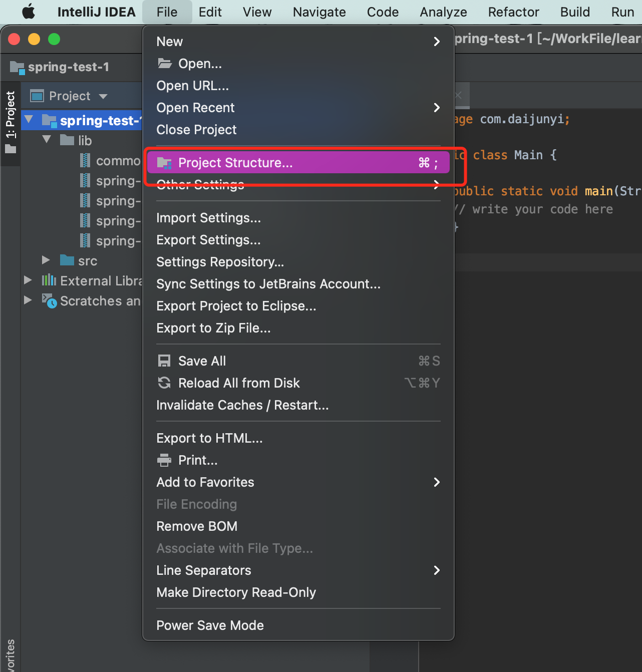Viewport: 642px width, 672px height.
Task: Close the open File menu
Action: pyautogui.click(x=167, y=12)
